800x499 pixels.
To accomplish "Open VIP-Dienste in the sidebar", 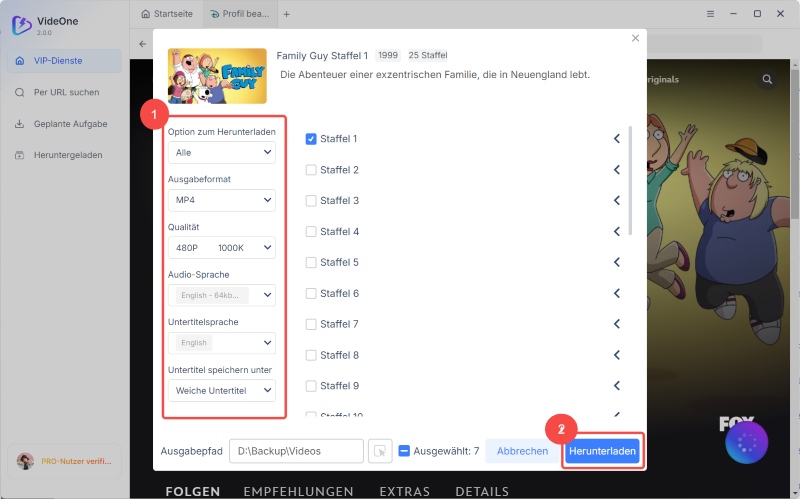I will coord(64,61).
